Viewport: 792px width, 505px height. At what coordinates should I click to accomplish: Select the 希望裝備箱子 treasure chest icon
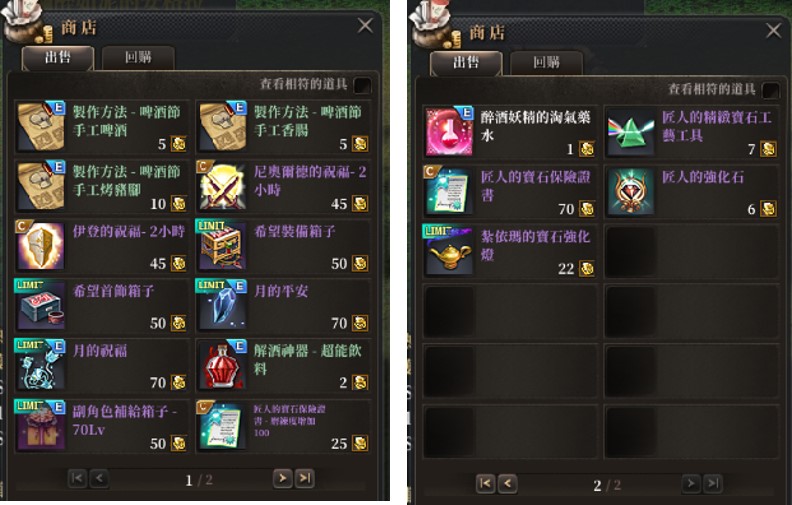point(222,245)
